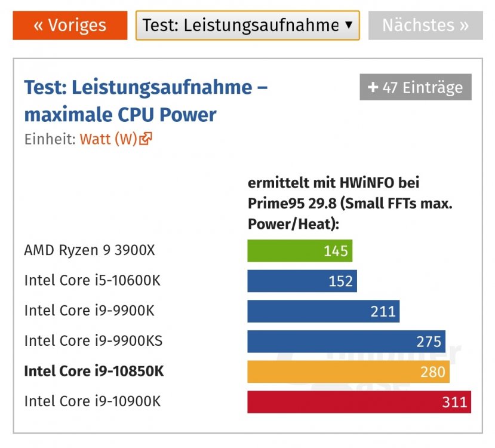
Task: Select the blue Core i9-9900K bar showing 211
Action: [324, 311]
